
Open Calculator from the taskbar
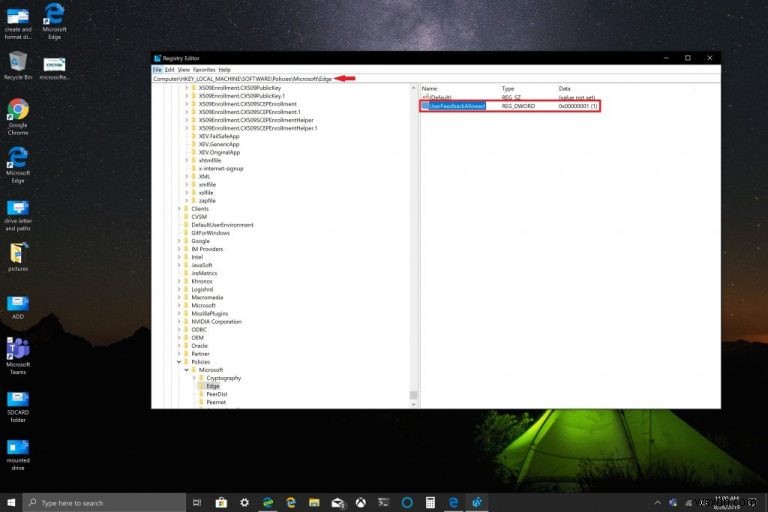pyautogui.click(x=430, y=502)
